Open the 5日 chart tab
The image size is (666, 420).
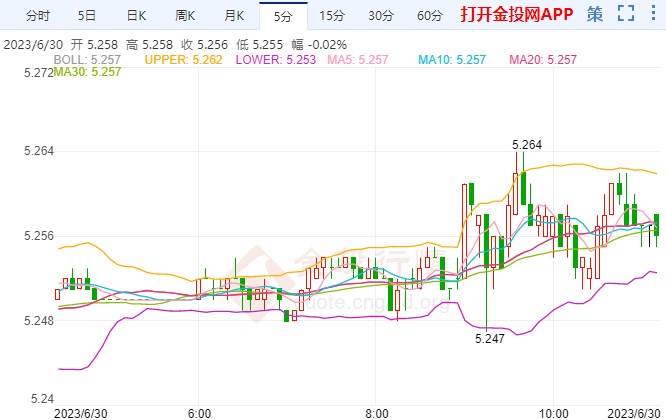[86, 16]
